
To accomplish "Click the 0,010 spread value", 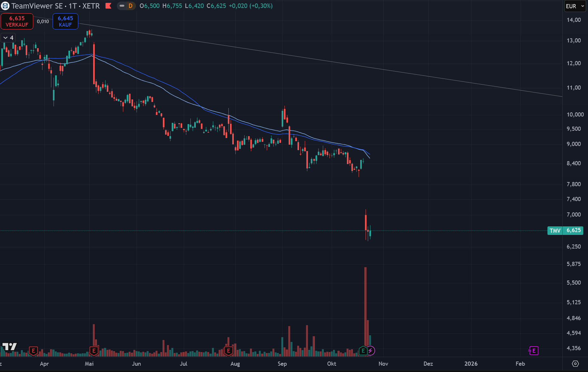I will point(43,22).
